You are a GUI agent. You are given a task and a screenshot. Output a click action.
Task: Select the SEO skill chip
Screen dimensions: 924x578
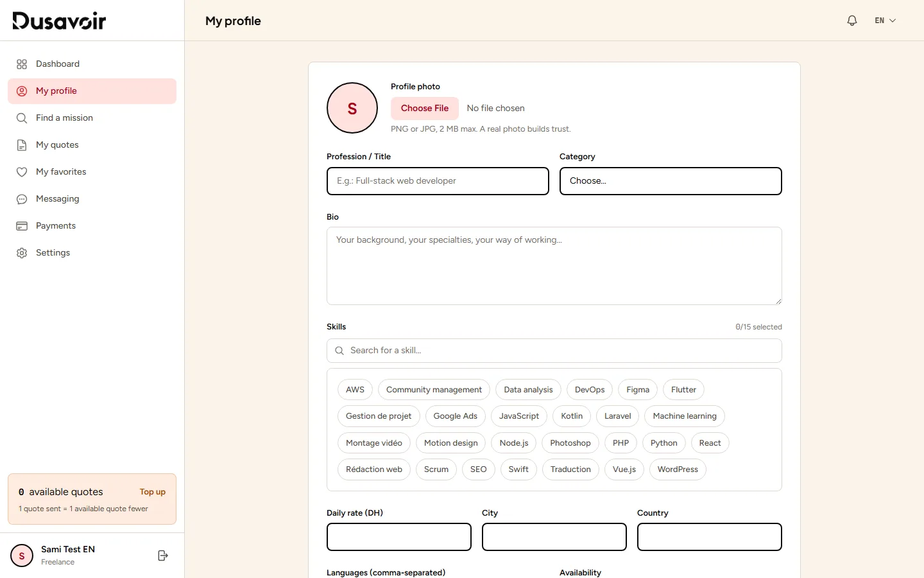coord(479,469)
